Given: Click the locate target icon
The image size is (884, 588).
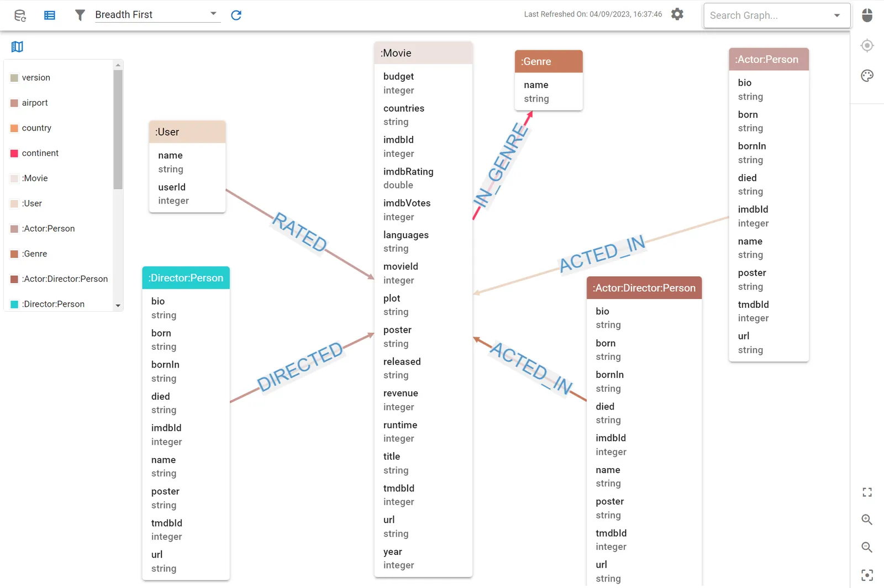Looking at the screenshot, I should click(867, 45).
